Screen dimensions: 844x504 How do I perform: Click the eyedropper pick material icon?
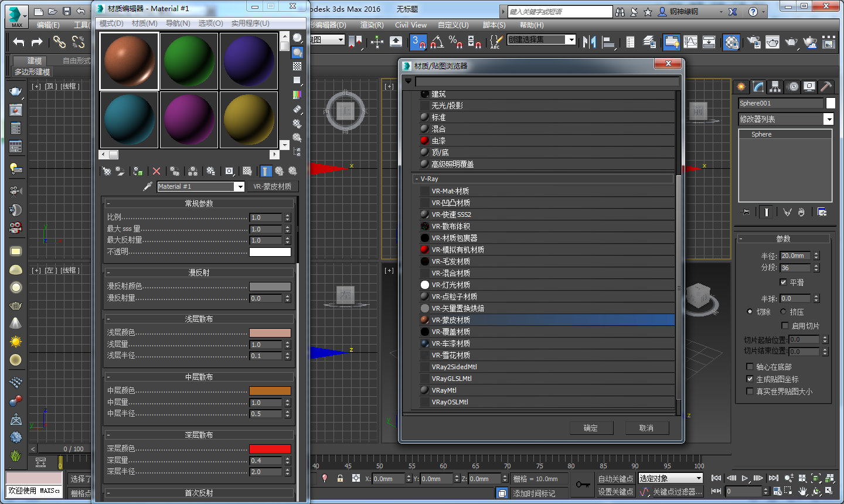pyautogui.click(x=148, y=186)
